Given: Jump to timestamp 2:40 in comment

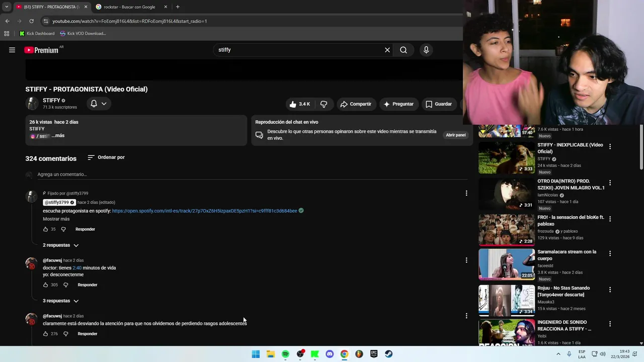Looking at the screenshot, I should [x=77, y=268].
